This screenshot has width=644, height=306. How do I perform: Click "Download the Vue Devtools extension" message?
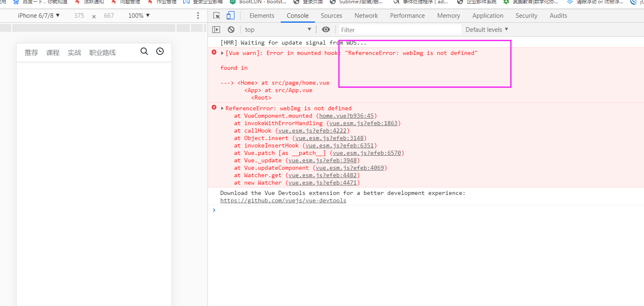pyautogui.click(x=343, y=193)
